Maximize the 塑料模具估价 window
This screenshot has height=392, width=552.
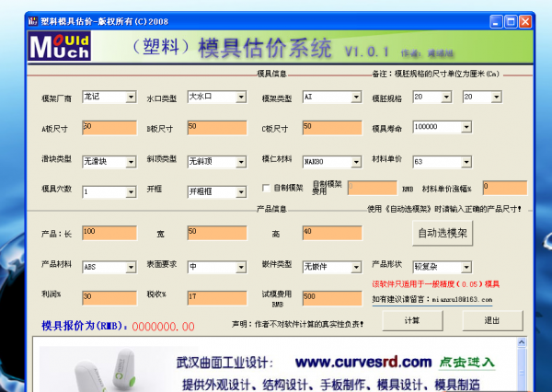(x=511, y=22)
